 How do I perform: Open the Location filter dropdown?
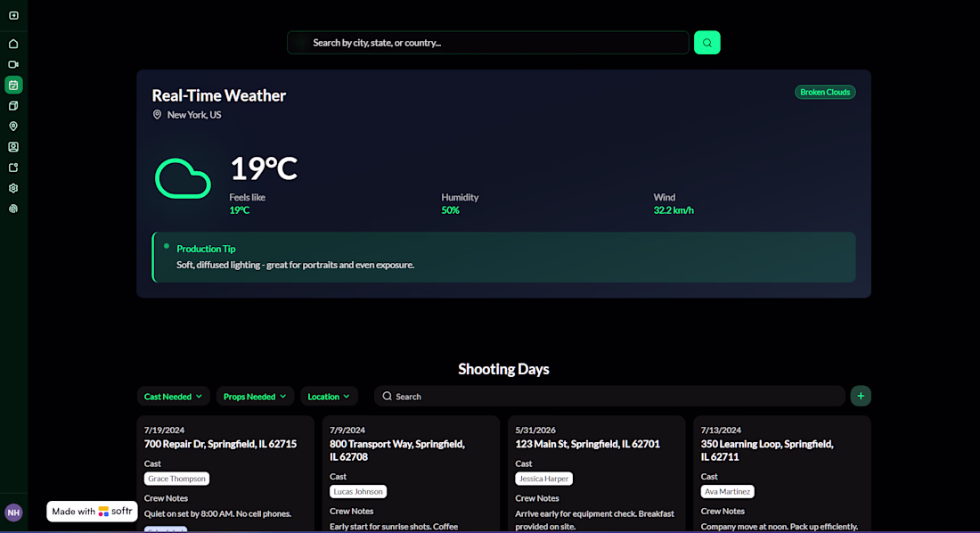[x=329, y=397]
